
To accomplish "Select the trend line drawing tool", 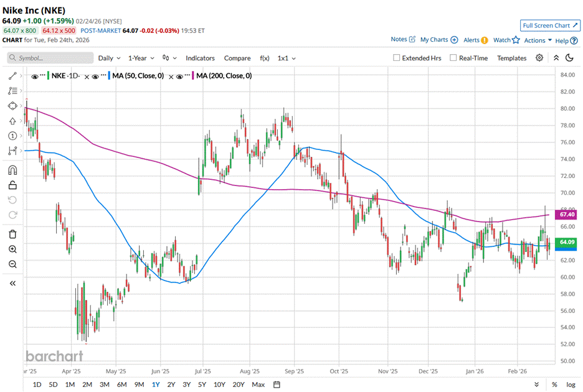I will (x=12, y=75).
